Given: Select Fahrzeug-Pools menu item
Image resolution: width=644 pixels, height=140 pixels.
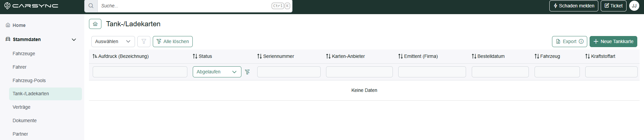Looking at the screenshot, I should click(x=29, y=80).
